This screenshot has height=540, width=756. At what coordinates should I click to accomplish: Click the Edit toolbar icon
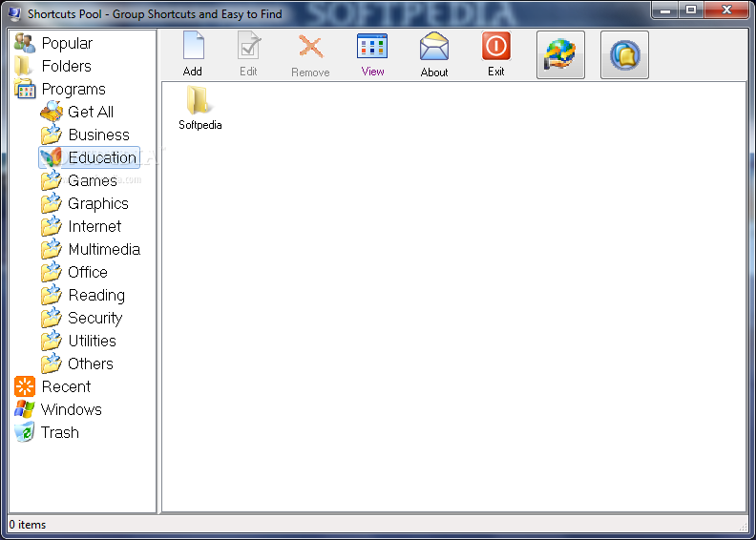click(x=249, y=46)
